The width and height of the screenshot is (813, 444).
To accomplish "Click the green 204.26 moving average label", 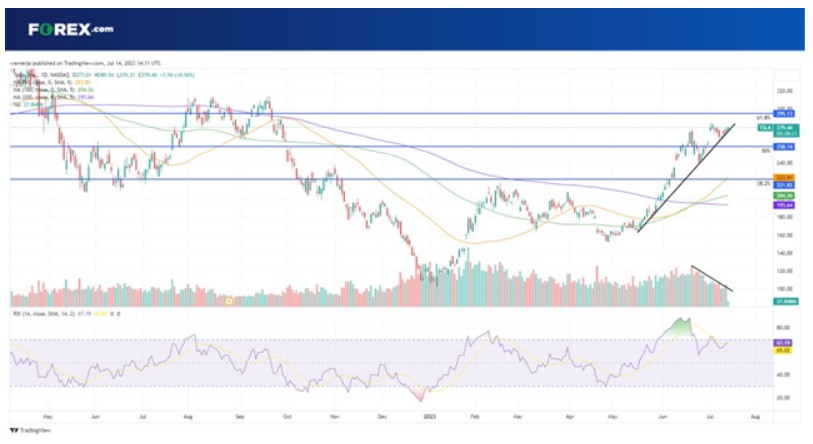I will point(783,196).
